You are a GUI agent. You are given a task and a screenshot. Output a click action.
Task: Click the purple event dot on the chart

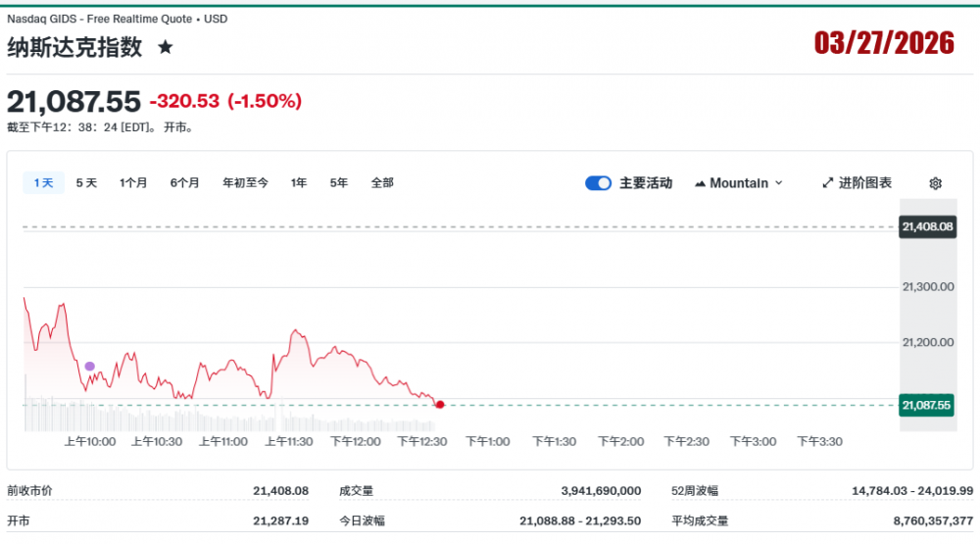click(x=90, y=367)
